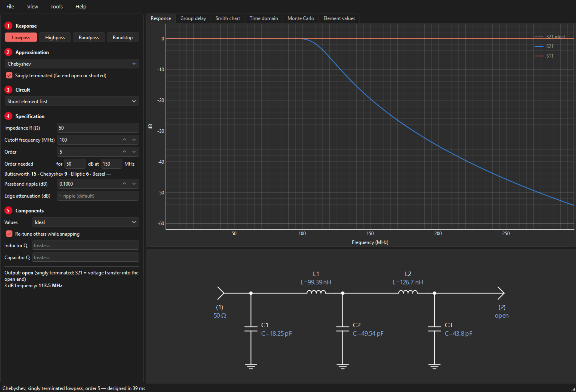
Task: Select the L2 inductor coil symbol
Action: click(408, 292)
